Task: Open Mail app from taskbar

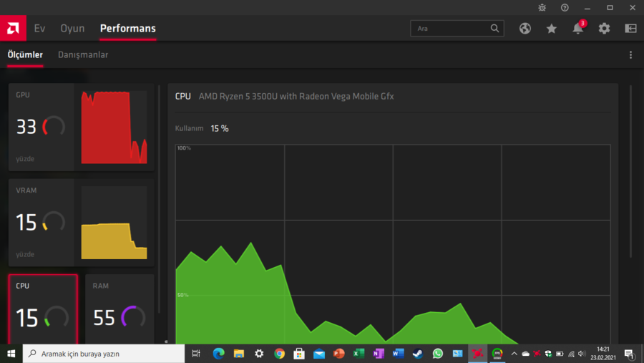Action: (x=319, y=354)
